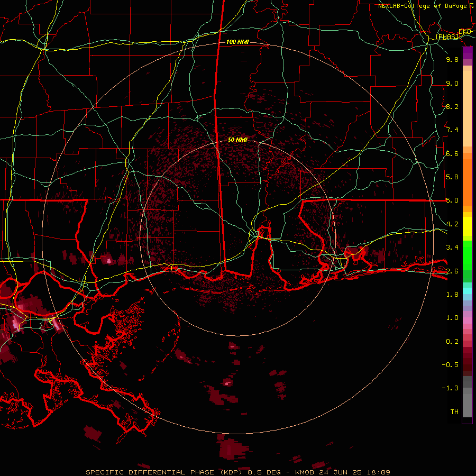Viewport: 476px width, 476px height.
Task: Click the -0.5 value on the scale
Action: tap(450, 365)
